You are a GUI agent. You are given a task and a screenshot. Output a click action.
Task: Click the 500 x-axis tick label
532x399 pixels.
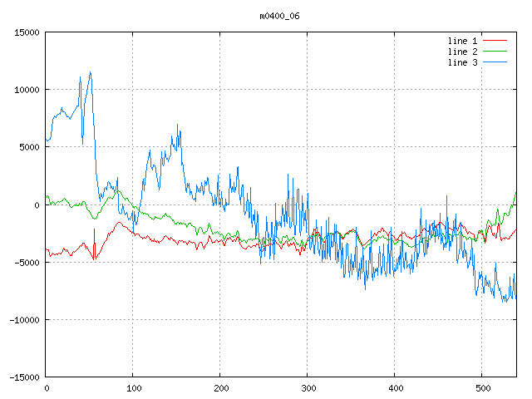482,387
